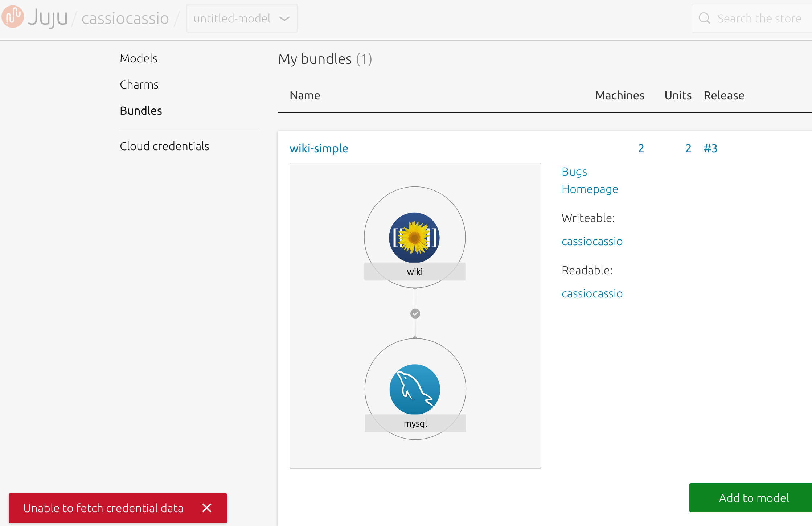Click the relation checkmark between wiki and mysql

[415, 313]
